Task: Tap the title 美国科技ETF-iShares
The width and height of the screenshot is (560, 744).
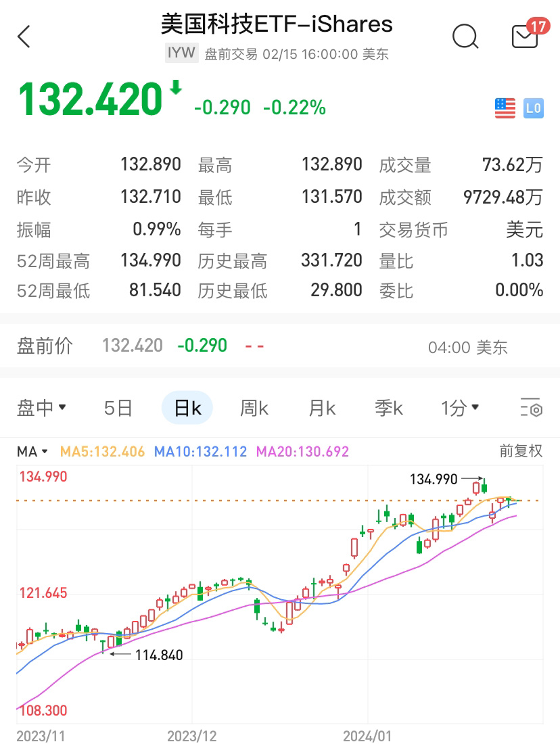Action: click(x=277, y=24)
